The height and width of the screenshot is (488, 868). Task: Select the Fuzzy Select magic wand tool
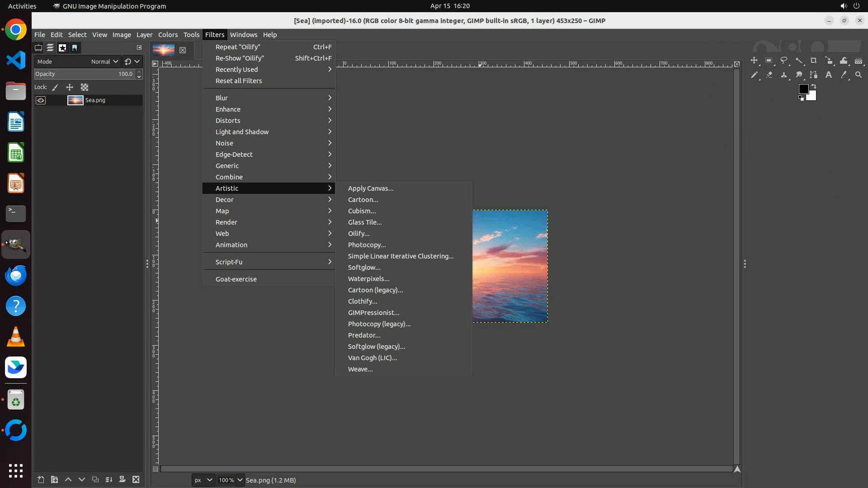coord(799,61)
